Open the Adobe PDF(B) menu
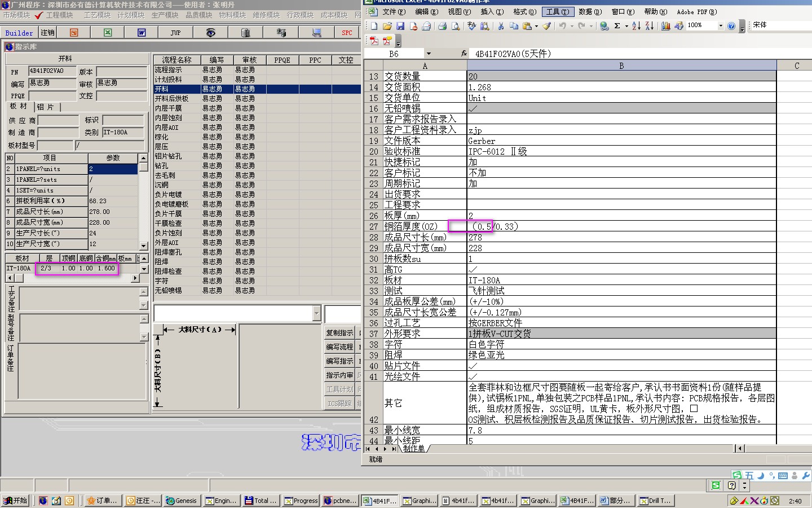812x508 pixels. [x=697, y=11]
